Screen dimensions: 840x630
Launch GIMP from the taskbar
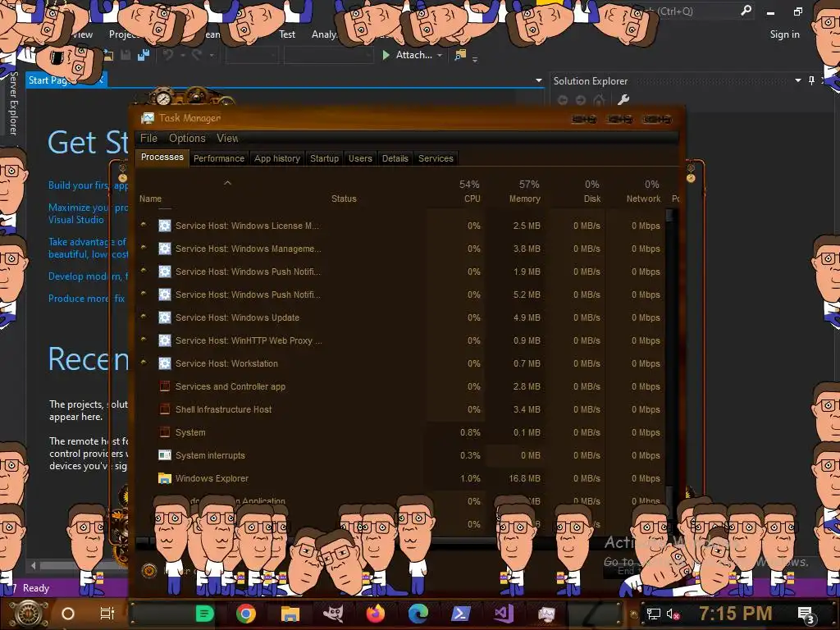(x=333, y=614)
